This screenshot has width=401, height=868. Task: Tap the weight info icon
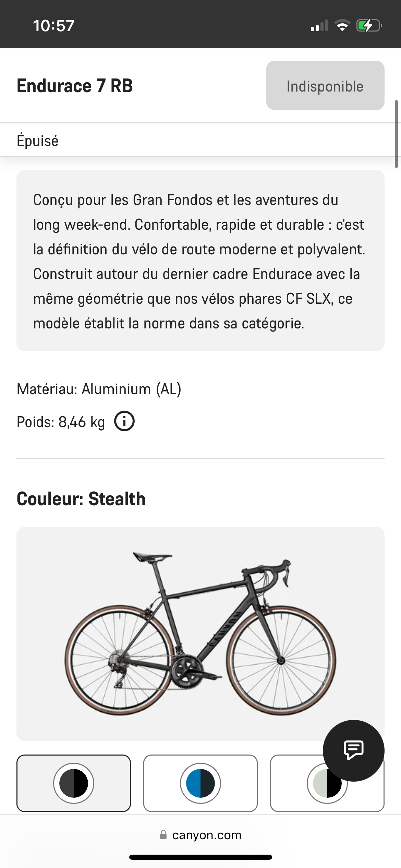coord(124,421)
